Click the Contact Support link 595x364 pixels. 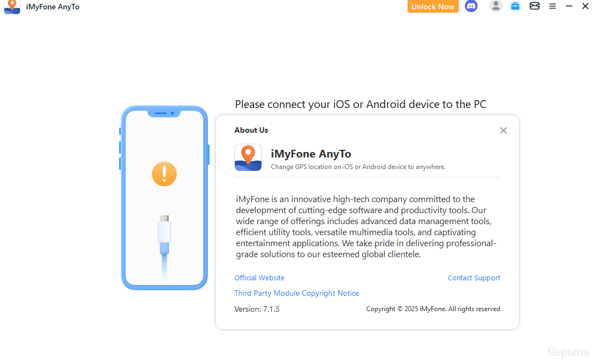474,278
